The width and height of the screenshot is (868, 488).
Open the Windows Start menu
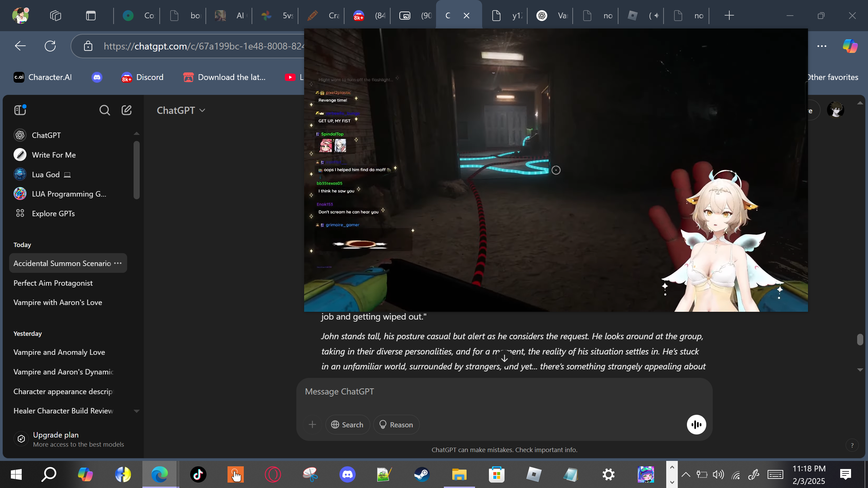[16, 474]
